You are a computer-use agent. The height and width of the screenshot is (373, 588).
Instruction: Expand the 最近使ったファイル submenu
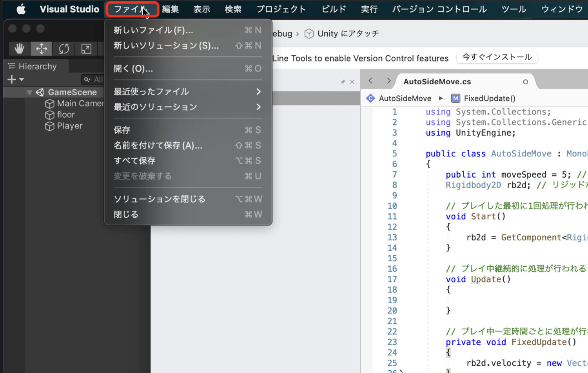pyautogui.click(x=188, y=92)
